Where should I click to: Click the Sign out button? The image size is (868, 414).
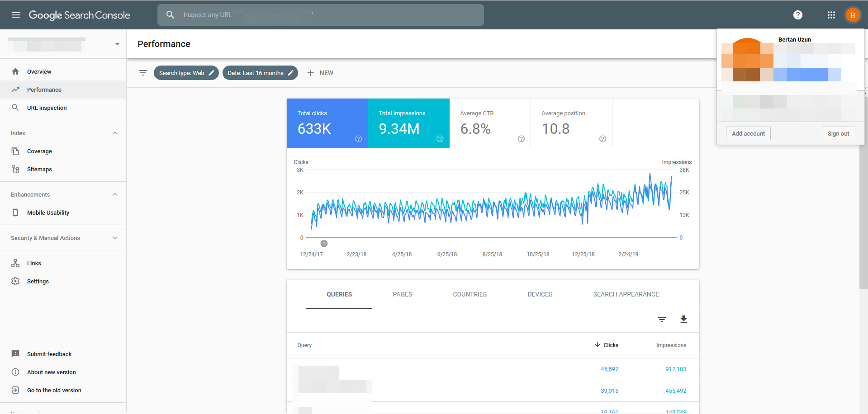pos(838,133)
